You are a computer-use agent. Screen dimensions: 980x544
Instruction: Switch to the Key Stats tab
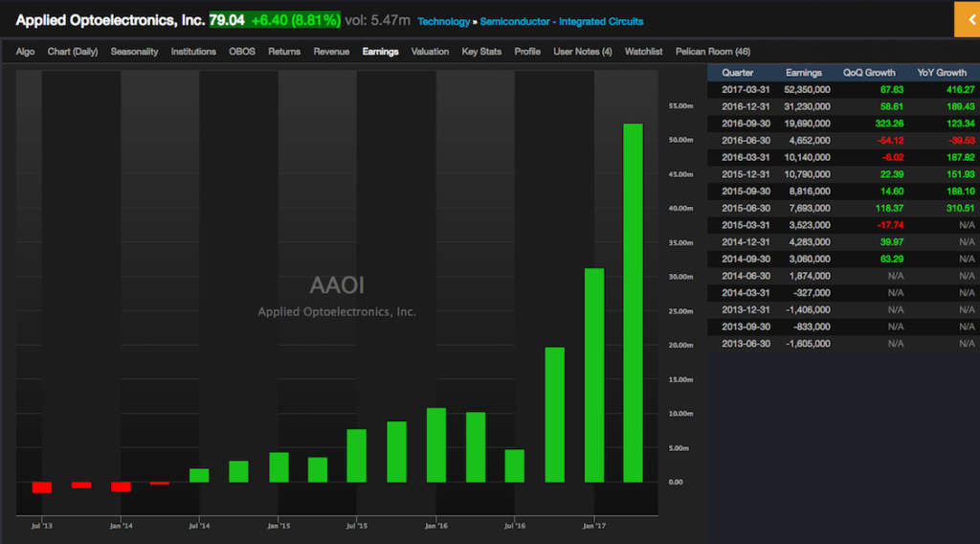(x=481, y=52)
